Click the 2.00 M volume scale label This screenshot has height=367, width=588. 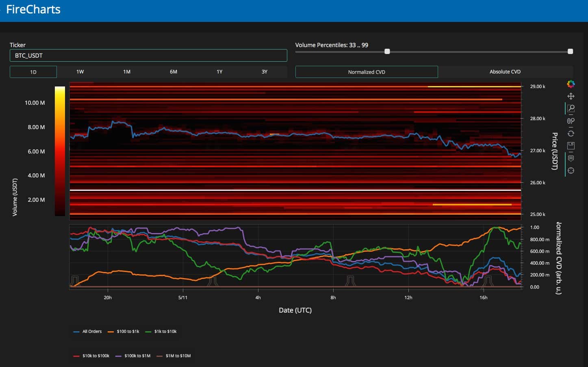[x=36, y=200]
